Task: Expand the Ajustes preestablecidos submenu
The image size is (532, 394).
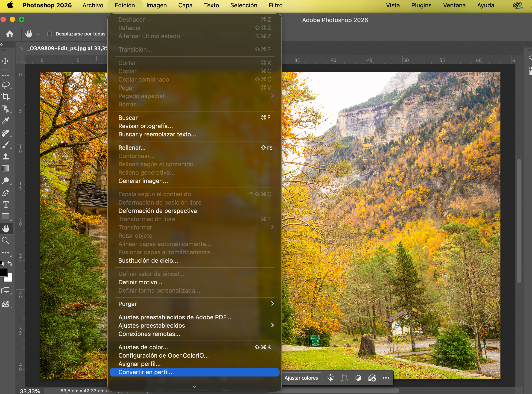Action: [x=195, y=326]
